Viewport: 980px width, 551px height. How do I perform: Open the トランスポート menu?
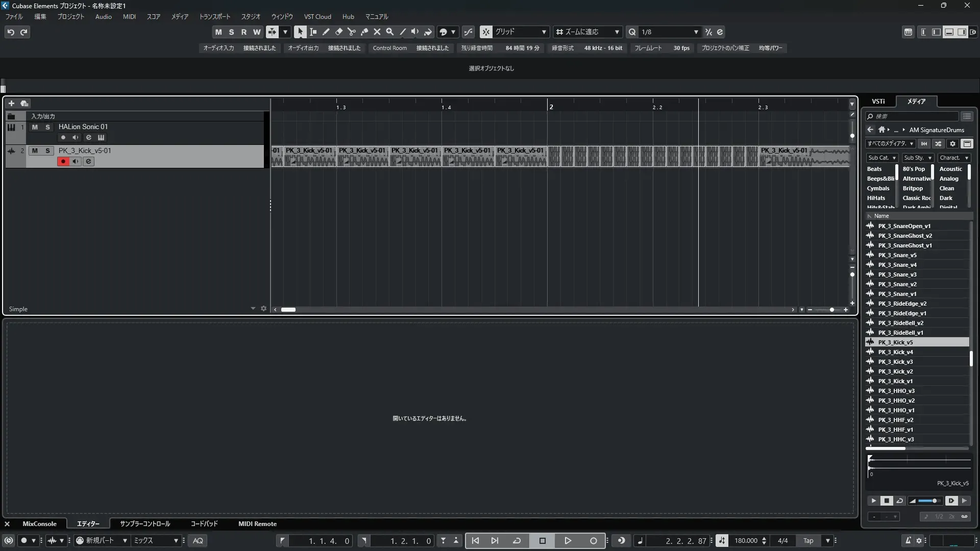coord(214,16)
